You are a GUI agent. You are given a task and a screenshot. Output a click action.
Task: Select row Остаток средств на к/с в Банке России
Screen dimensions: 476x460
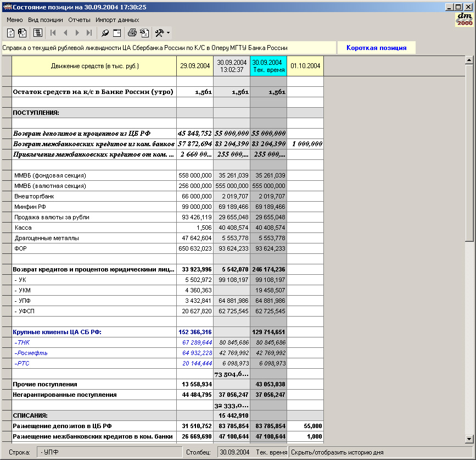[x=93, y=92]
